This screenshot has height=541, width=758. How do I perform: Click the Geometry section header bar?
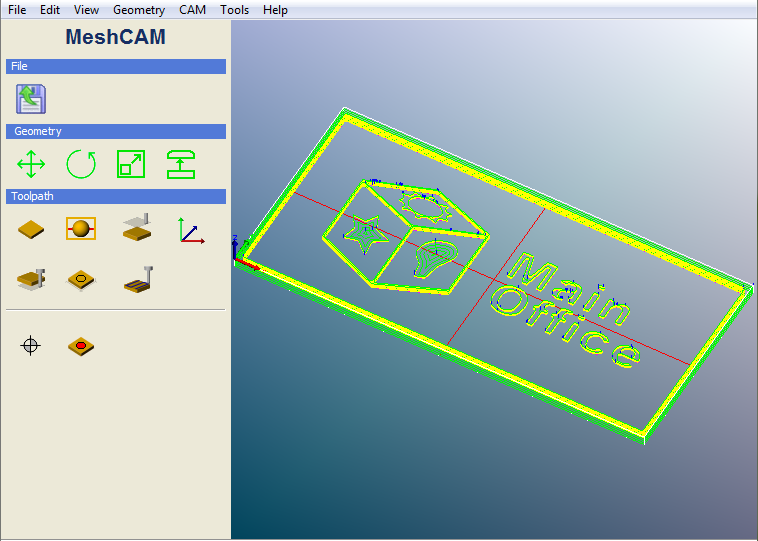[x=116, y=132]
